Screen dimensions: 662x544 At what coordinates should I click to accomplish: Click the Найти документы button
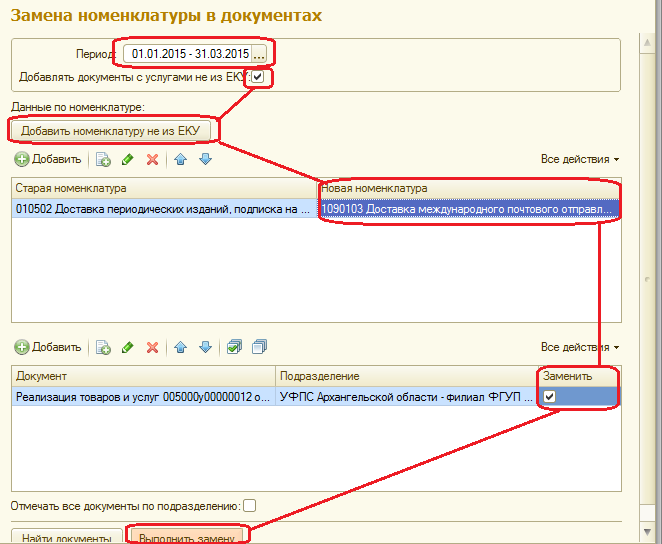pos(67,536)
